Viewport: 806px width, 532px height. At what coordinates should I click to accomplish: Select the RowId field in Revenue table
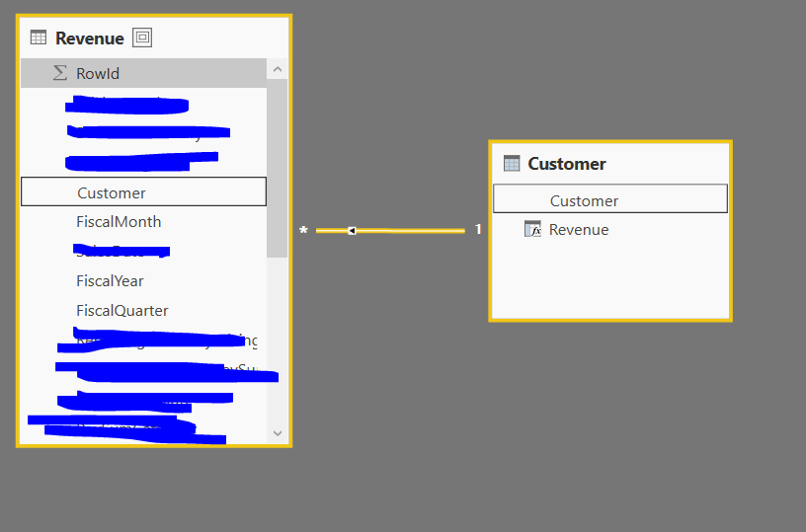(143, 73)
